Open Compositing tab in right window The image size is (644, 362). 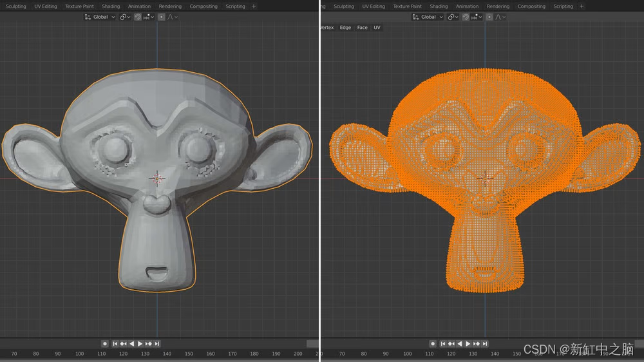coord(531,6)
